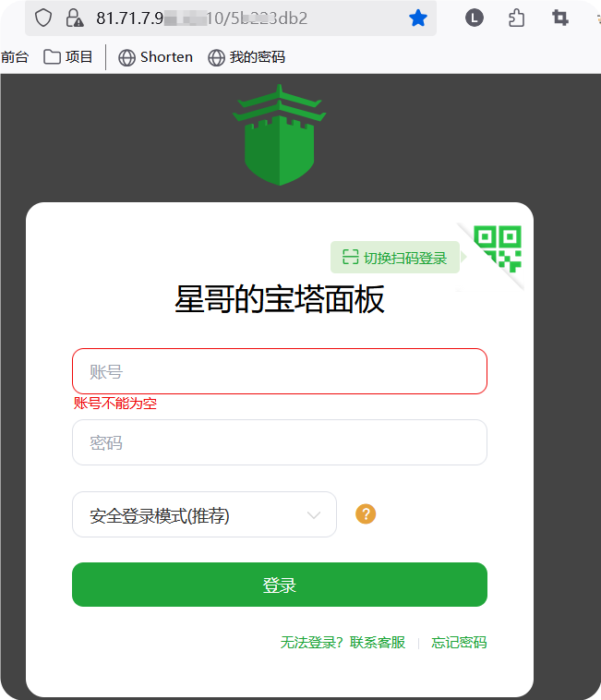Open the Shorten bookmark
The height and width of the screenshot is (700, 601).
pyautogui.click(x=155, y=57)
